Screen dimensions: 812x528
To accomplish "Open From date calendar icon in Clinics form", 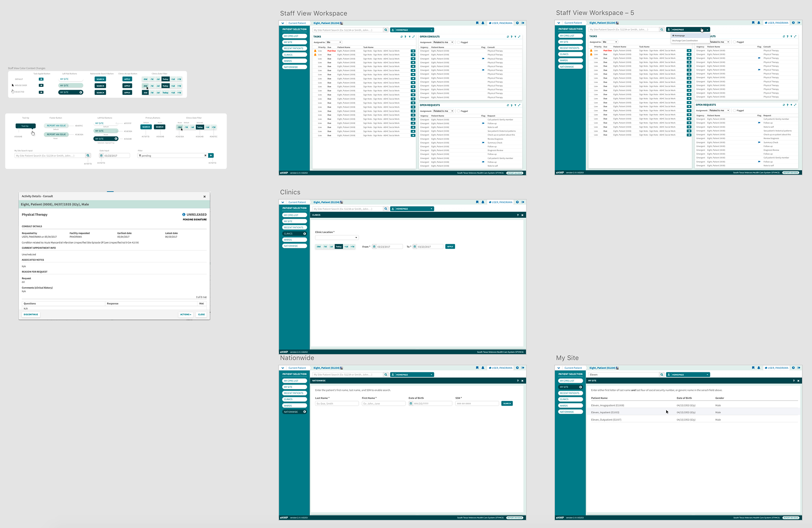I will pyautogui.click(x=374, y=247).
